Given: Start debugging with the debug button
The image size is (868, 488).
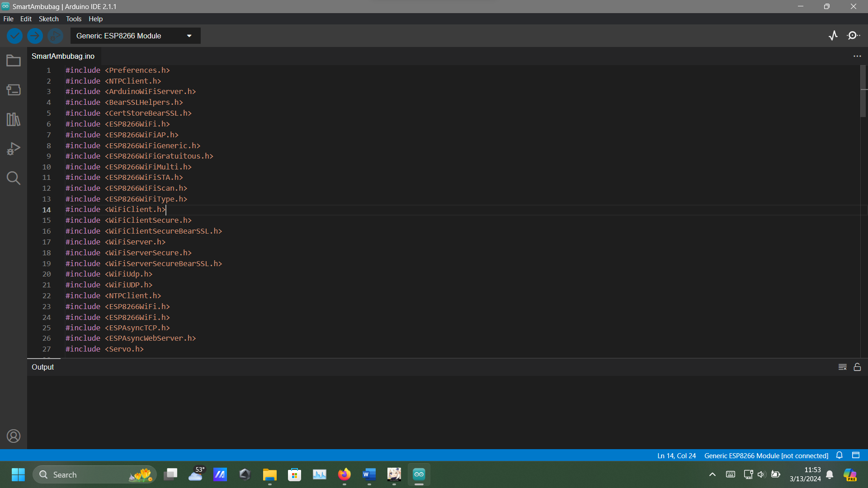Looking at the screenshot, I should pos(56,36).
